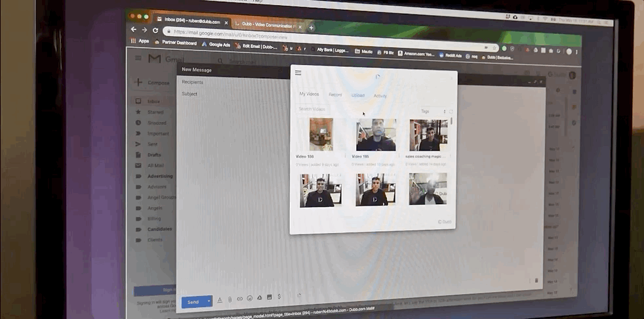Image resolution: width=644 pixels, height=319 pixels.
Task: Open the Billing label
Action: 154,219
